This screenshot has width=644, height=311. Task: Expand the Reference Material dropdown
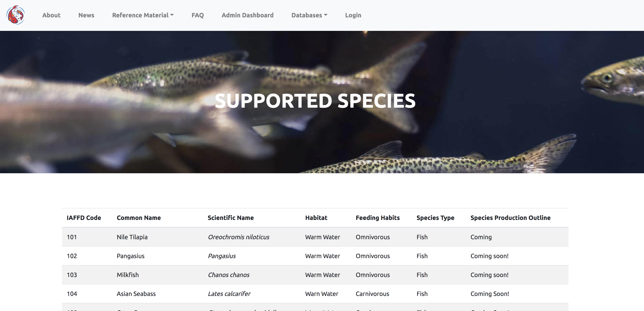click(143, 15)
